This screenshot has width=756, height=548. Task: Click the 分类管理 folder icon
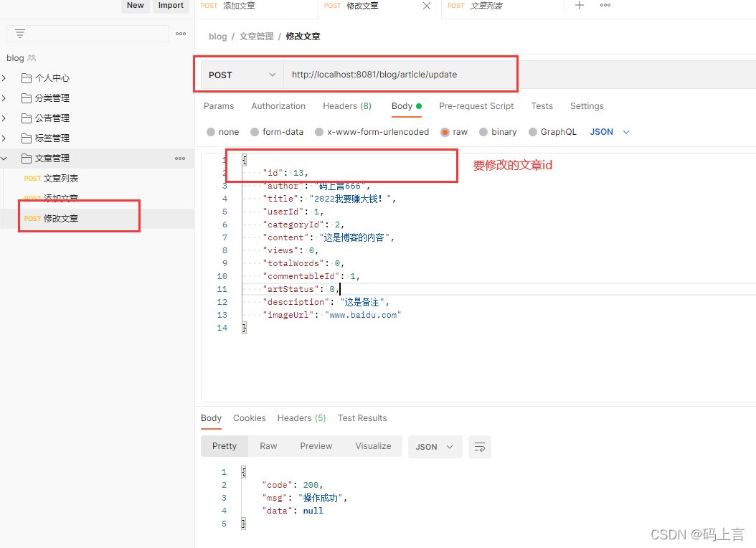click(x=27, y=98)
